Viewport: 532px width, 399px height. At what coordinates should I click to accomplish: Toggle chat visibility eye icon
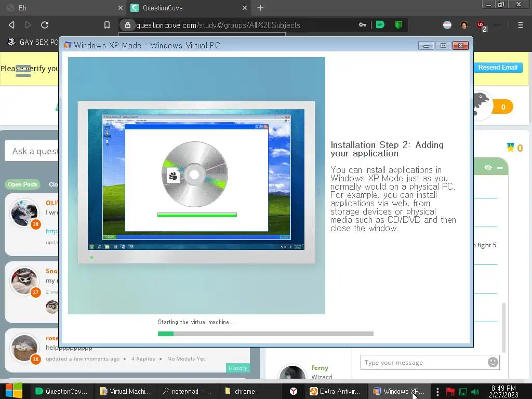click(x=488, y=168)
